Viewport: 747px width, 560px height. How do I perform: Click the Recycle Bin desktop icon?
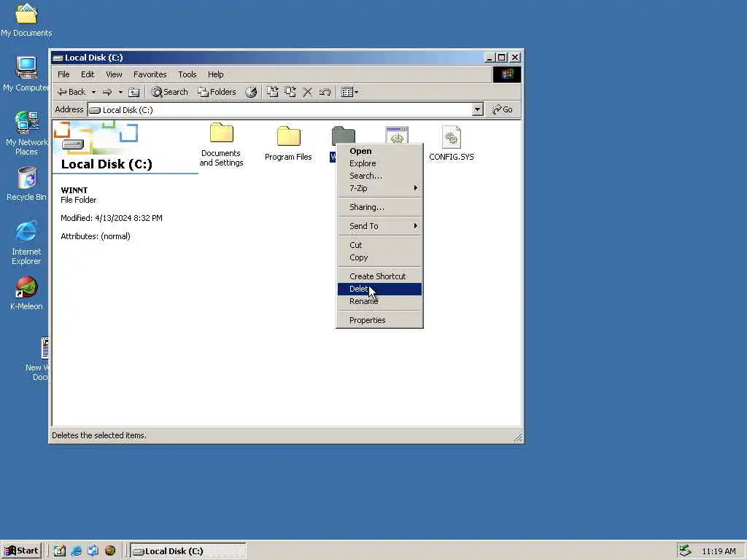[x=26, y=184]
